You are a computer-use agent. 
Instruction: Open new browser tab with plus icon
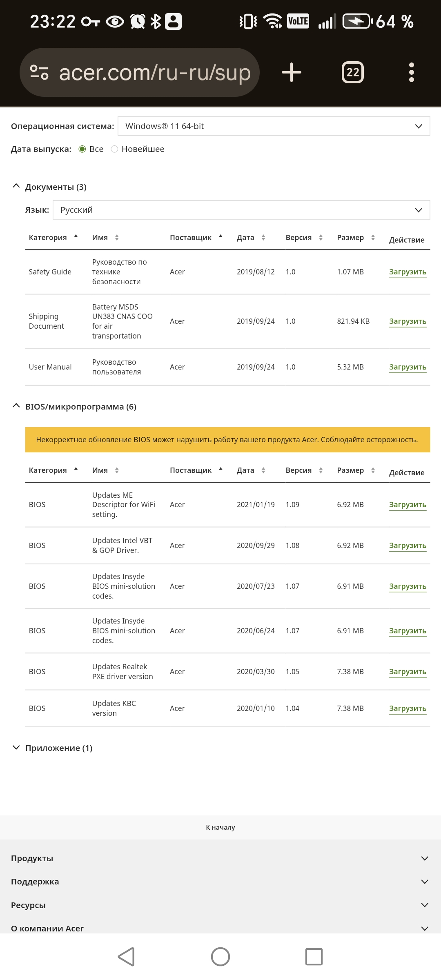[x=291, y=73]
